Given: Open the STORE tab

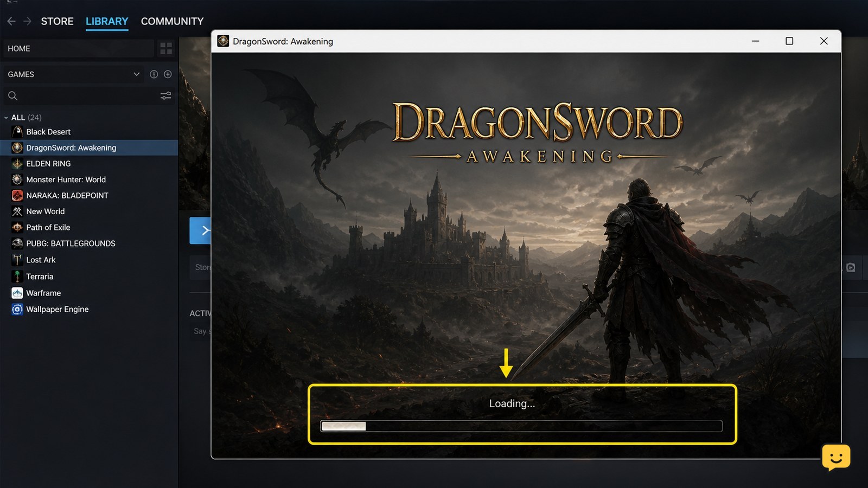Looking at the screenshot, I should click(57, 21).
